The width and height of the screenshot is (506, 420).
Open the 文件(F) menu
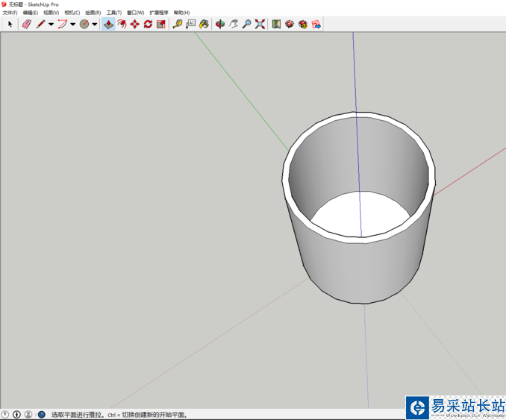(10, 13)
